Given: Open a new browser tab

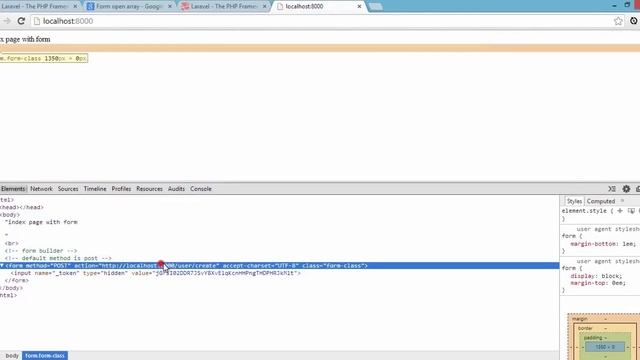Looking at the screenshot, I should 376,7.
